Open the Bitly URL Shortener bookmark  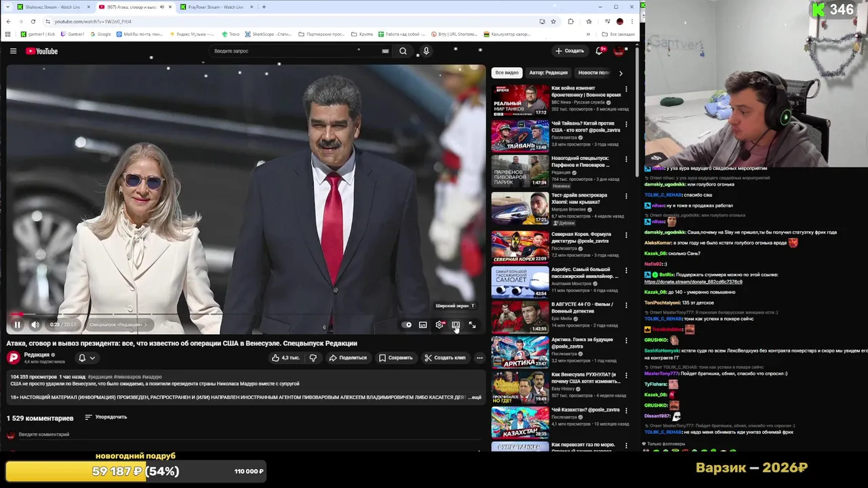point(453,34)
